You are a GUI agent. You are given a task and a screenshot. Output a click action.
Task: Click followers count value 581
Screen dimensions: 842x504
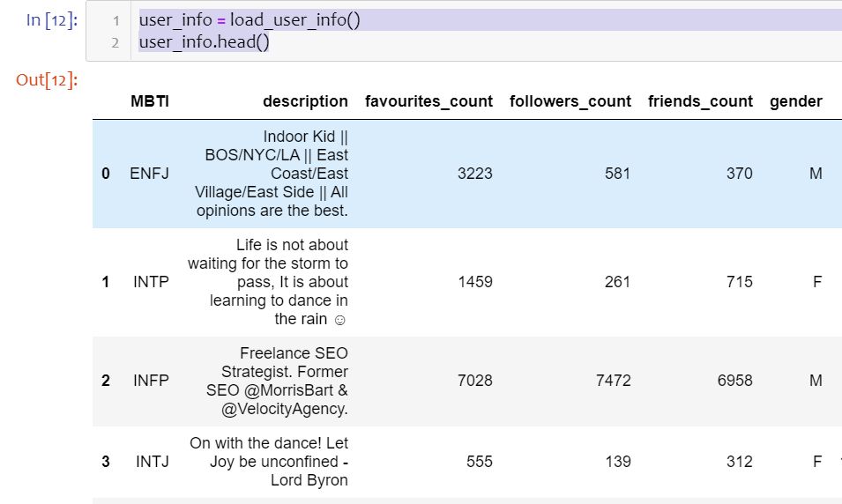(x=617, y=174)
